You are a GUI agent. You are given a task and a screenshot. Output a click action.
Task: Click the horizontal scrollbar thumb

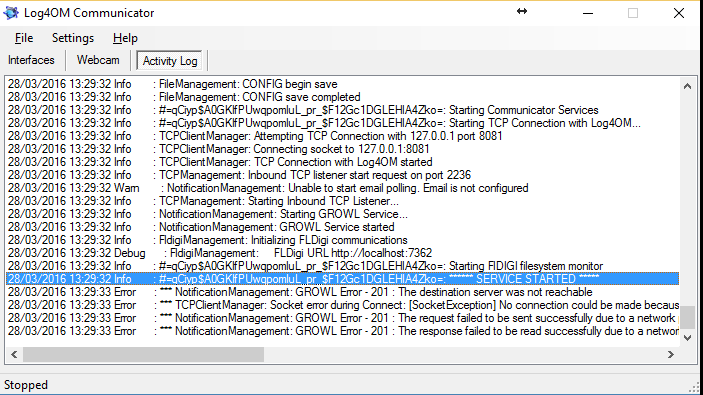click(143, 355)
